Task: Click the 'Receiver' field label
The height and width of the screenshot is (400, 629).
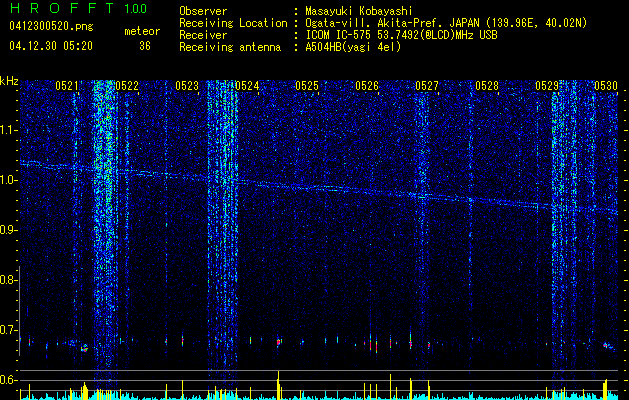Action: (x=203, y=35)
